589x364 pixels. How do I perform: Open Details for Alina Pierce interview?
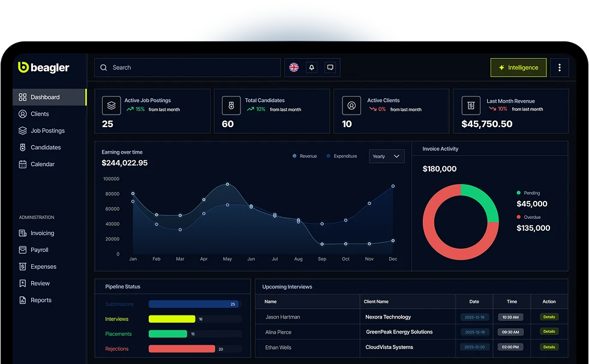click(x=549, y=332)
